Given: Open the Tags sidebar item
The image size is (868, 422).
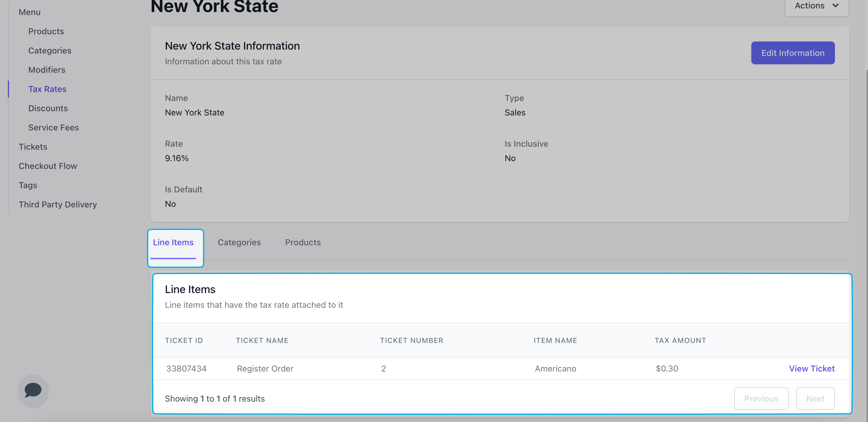Looking at the screenshot, I should tap(28, 185).
